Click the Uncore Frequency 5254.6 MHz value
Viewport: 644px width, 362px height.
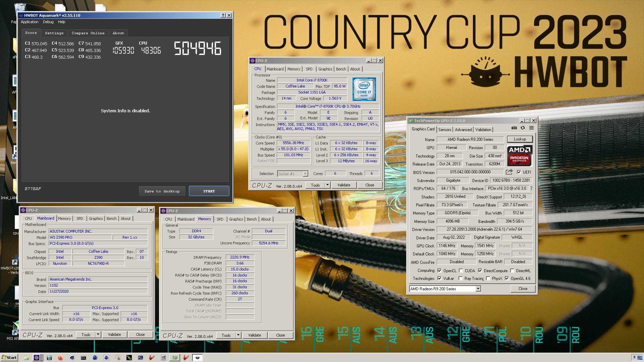coord(268,243)
